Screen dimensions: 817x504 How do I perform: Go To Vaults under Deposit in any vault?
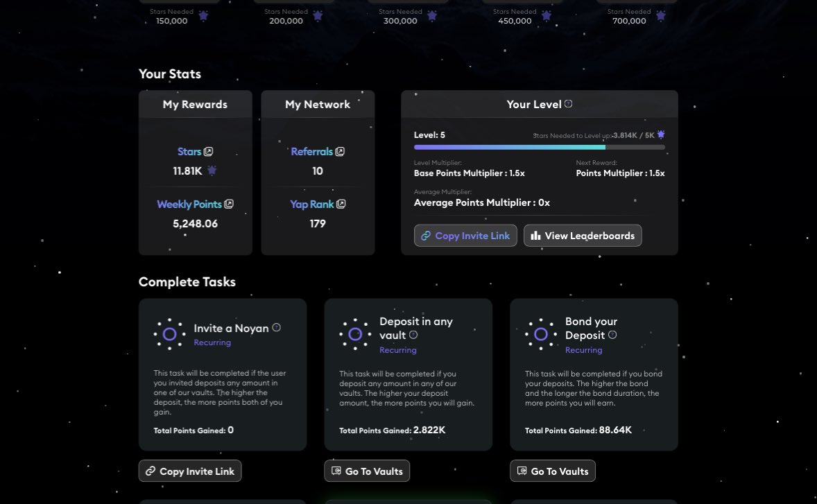pos(367,471)
